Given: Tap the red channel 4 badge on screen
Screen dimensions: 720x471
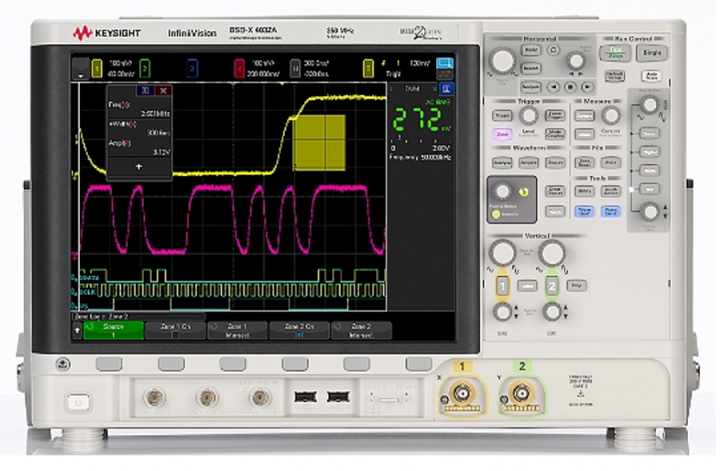Looking at the screenshot, I should pos(239,69).
